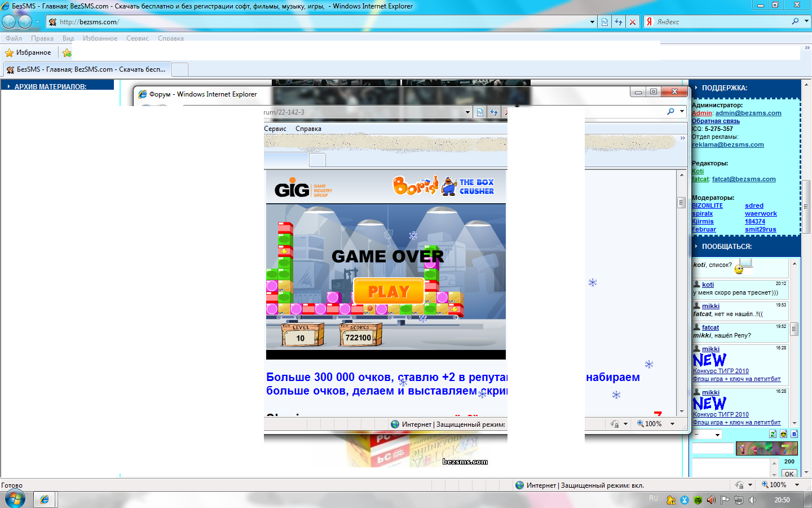Click the refresh icon in Форум window
Viewport: 812px width, 508px height.
pos(494,112)
